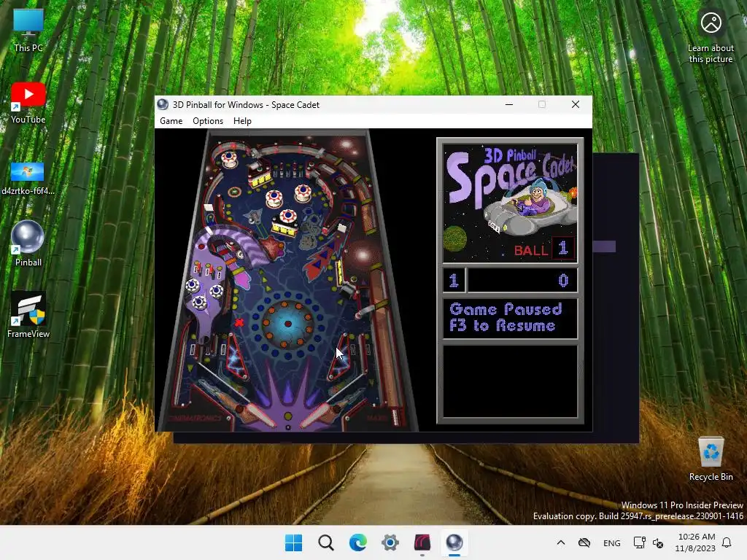The image size is (747, 560).
Task: Click the BALL 1 indicator
Action: (544, 249)
